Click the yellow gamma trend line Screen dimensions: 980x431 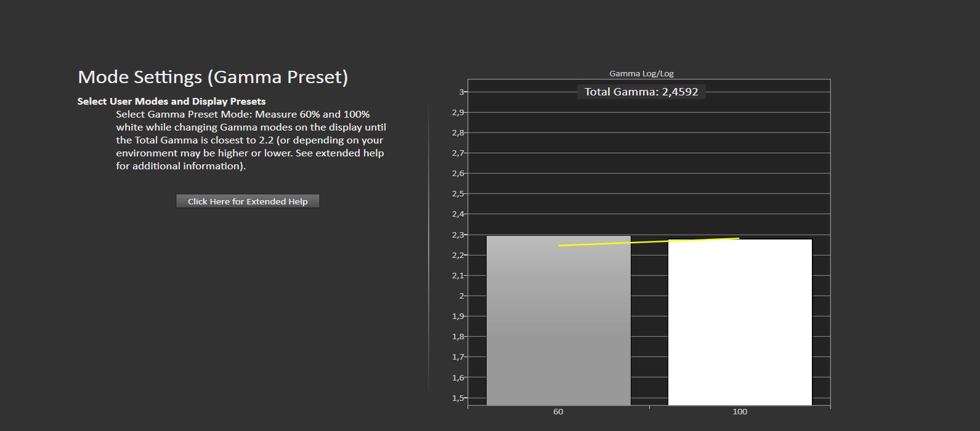click(648, 241)
